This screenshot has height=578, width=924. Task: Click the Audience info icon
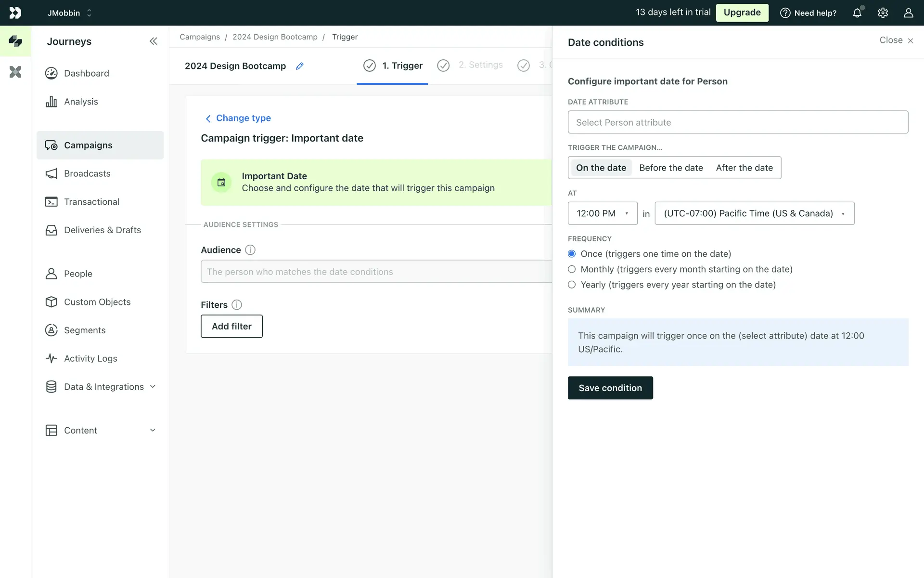pos(250,250)
